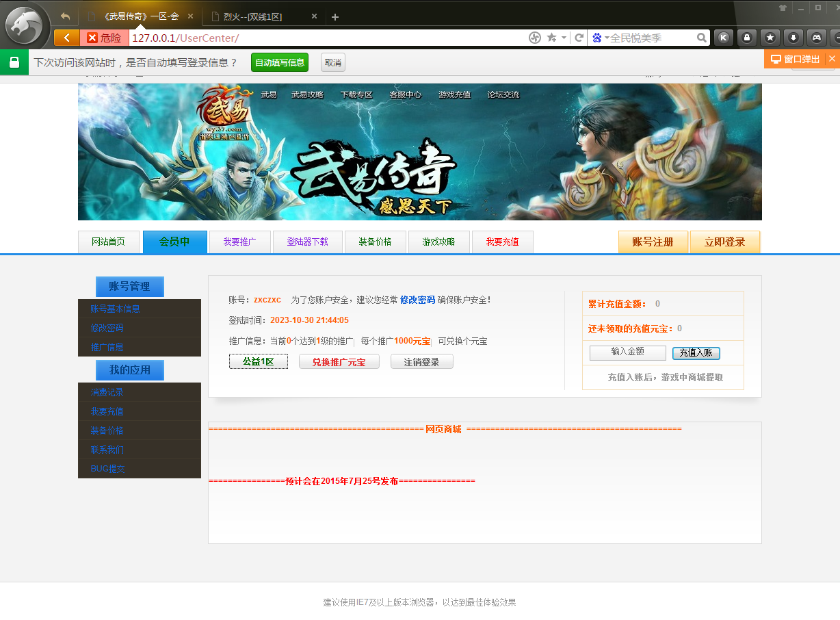Close the 《武易传奇》 tab with its X
840x620 pixels.
(x=190, y=16)
